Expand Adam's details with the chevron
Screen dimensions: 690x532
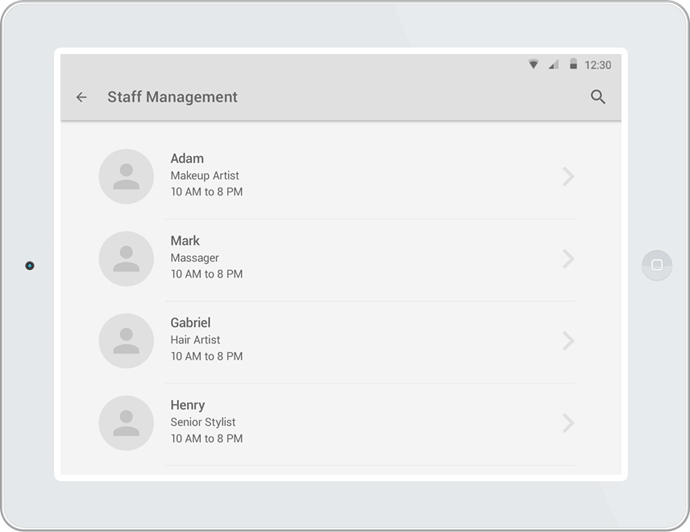568,176
